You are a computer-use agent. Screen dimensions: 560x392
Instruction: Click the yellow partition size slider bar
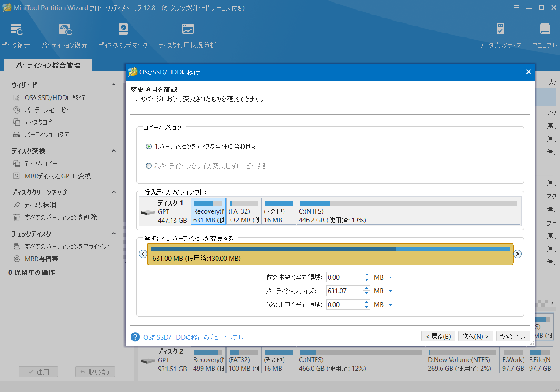coord(330,254)
